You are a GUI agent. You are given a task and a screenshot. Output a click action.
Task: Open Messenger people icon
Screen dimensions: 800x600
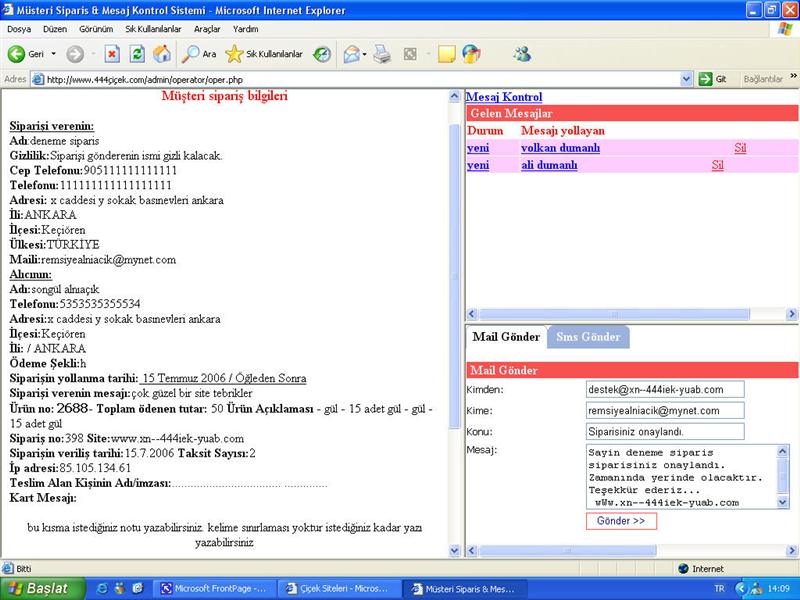[x=522, y=54]
